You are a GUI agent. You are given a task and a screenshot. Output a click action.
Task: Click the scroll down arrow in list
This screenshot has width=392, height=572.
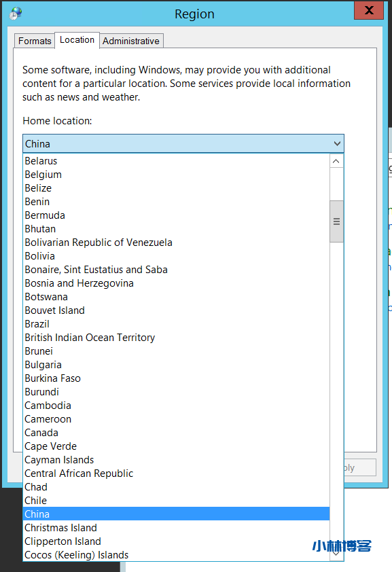[336, 554]
